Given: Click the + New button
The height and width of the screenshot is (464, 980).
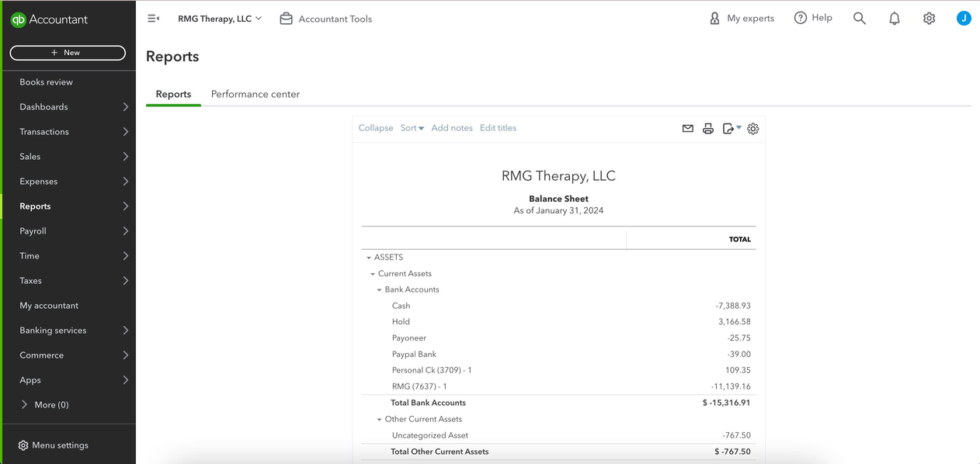Looking at the screenshot, I should point(68,53).
